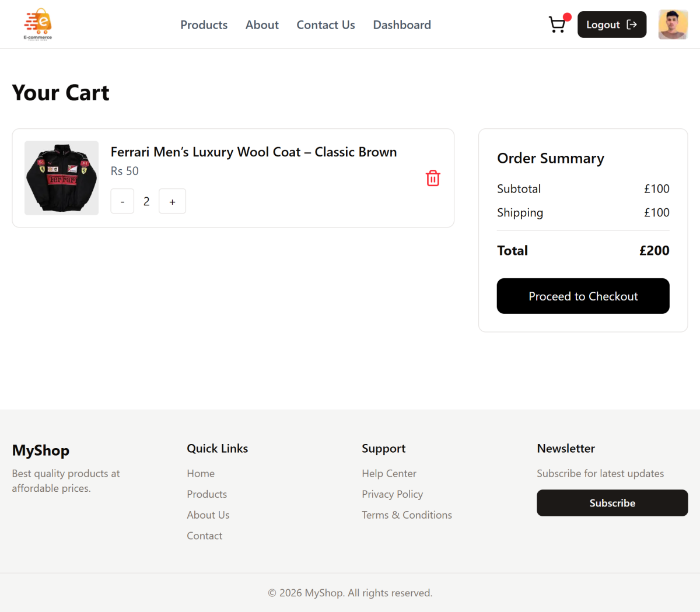
Task: Subscribe to the newsletter
Action: (x=612, y=503)
